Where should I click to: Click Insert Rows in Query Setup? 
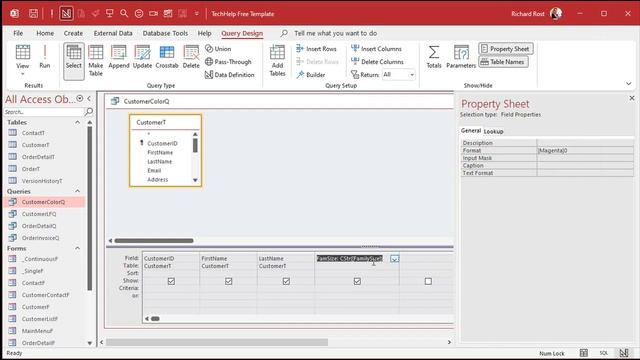pos(317,49)
